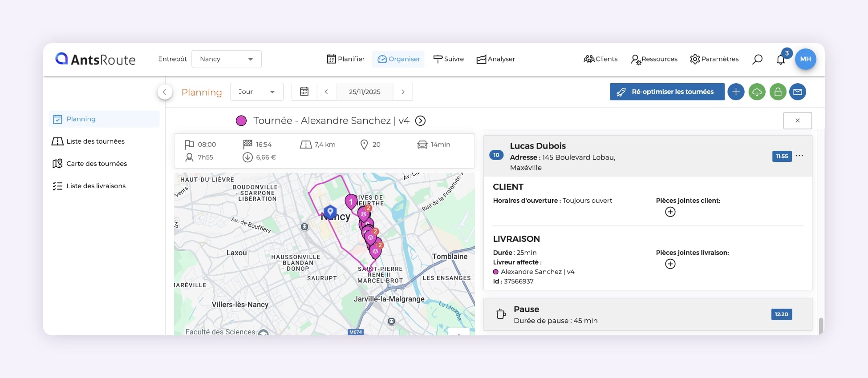Screen dimensions: 868x378
Task: Open the calendar date picker
Action: tap(304, 92)
